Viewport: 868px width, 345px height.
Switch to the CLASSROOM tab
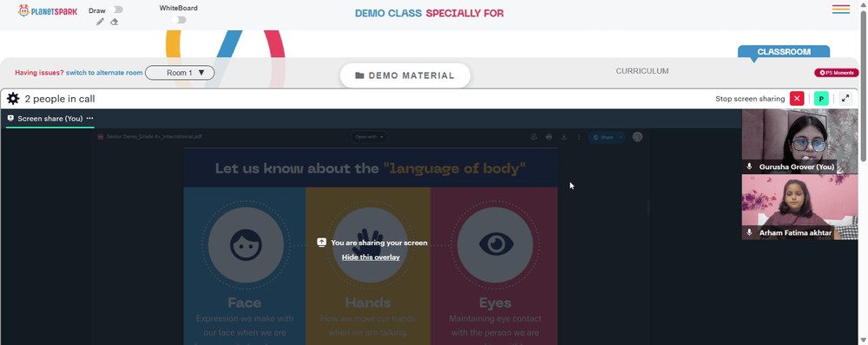click(x=784, y=51)
